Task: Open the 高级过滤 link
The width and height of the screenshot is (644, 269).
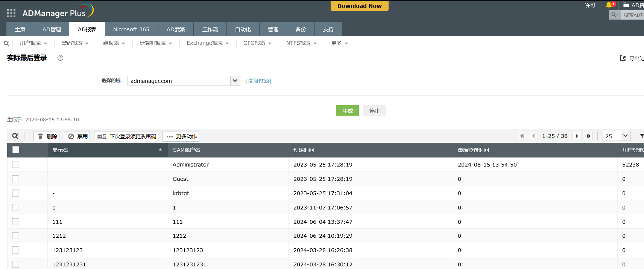Action: 258,81
